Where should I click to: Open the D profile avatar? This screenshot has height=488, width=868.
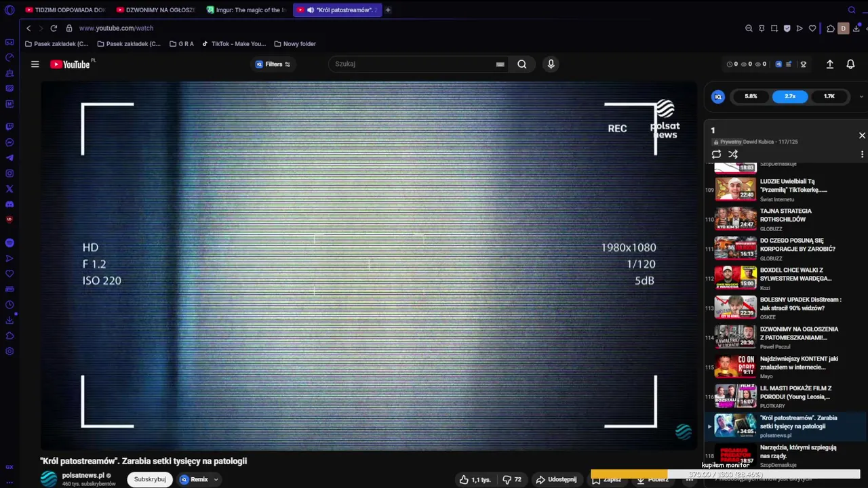[844, 28]
